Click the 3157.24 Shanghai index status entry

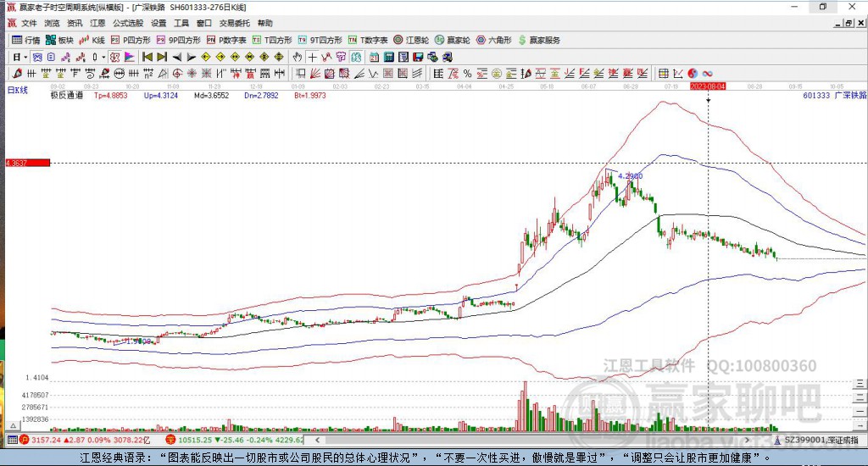[x=86, y=440]
